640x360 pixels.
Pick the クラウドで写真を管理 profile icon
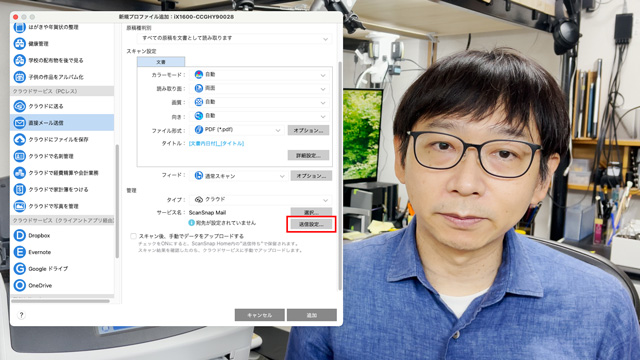[20, 206]
